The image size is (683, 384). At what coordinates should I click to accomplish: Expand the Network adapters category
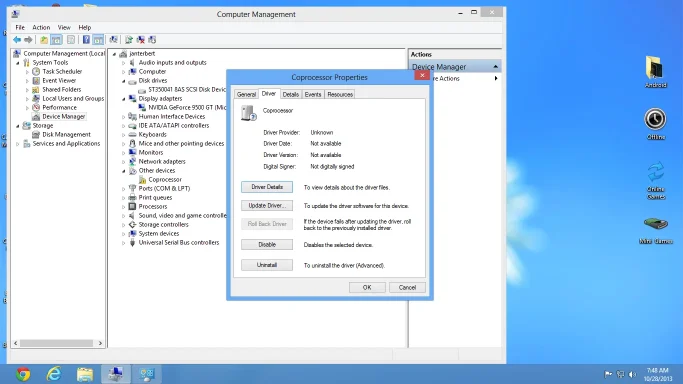tap(124, 162)
